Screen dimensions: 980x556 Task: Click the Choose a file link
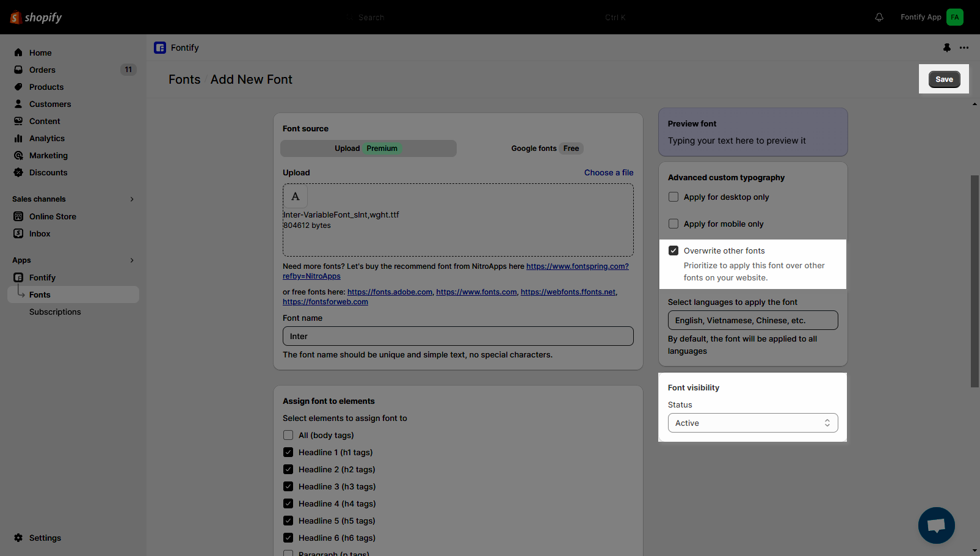coord(608,172)
